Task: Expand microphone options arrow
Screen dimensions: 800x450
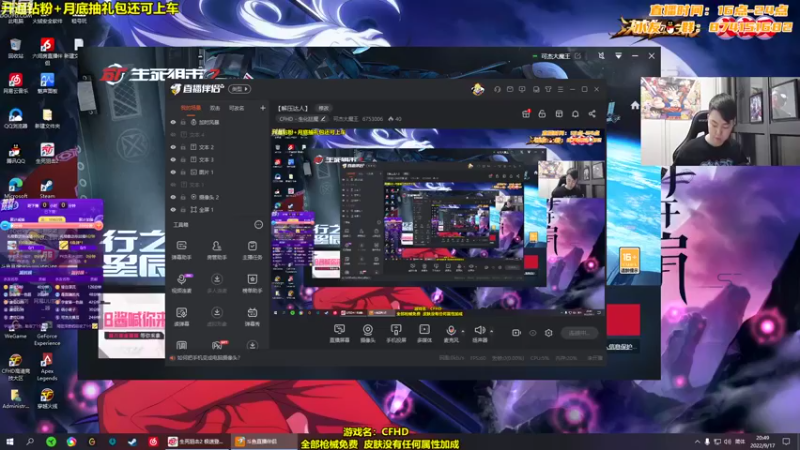Action: [x=463, y=332]
